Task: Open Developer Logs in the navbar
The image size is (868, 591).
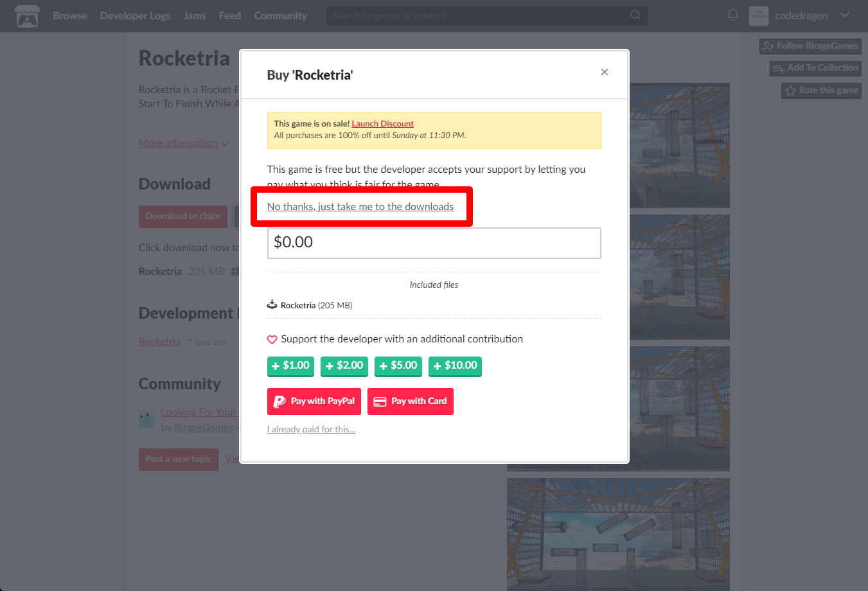Action: (135, 15)
